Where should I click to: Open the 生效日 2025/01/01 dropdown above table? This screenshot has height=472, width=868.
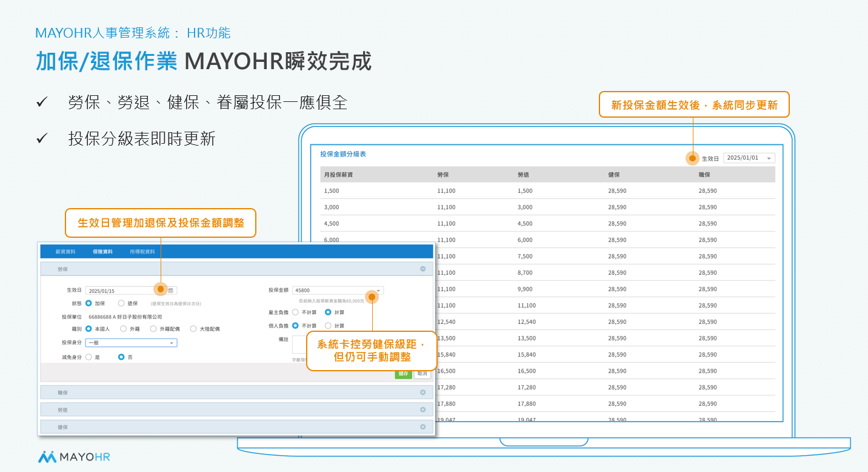pyautogui.click(x=749, y=158)
